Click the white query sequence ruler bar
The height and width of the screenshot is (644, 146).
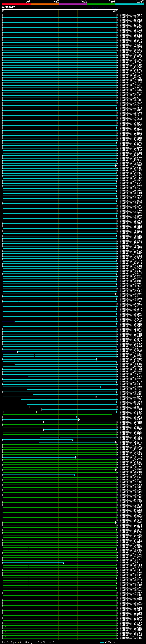pyautogui.click(x=60, y=10)
